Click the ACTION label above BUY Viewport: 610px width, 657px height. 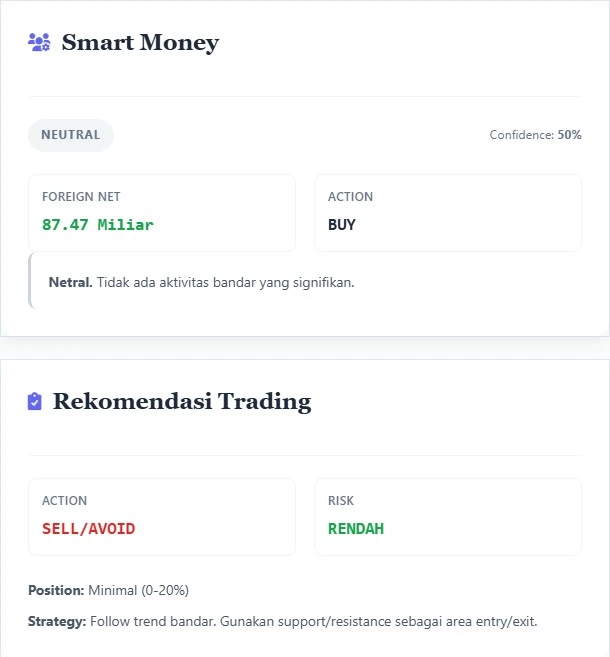(x=350, y=197)
